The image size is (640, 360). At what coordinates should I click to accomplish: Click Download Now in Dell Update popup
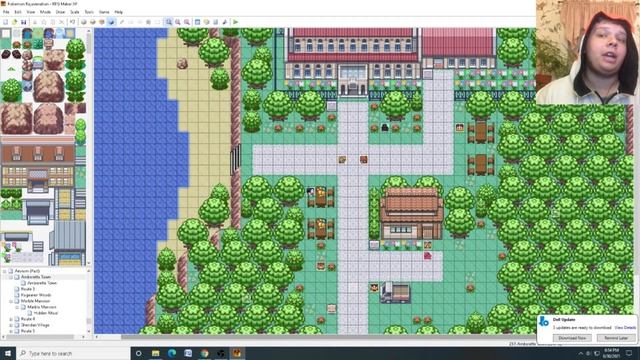pos(572,338)
